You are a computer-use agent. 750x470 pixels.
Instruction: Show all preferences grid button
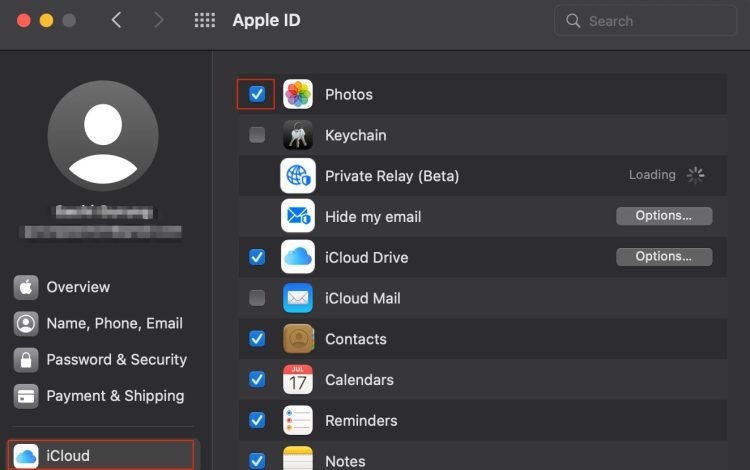coord(204,20)
